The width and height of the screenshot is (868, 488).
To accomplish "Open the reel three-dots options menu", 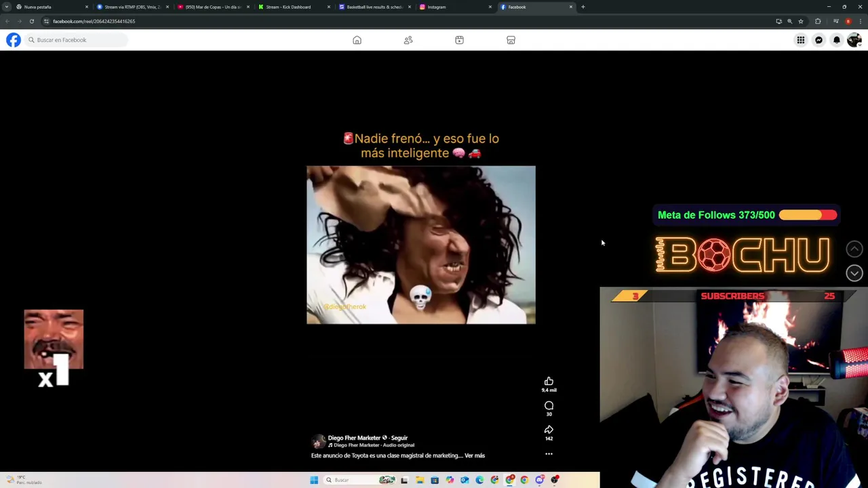I will (x=549, y=454).
